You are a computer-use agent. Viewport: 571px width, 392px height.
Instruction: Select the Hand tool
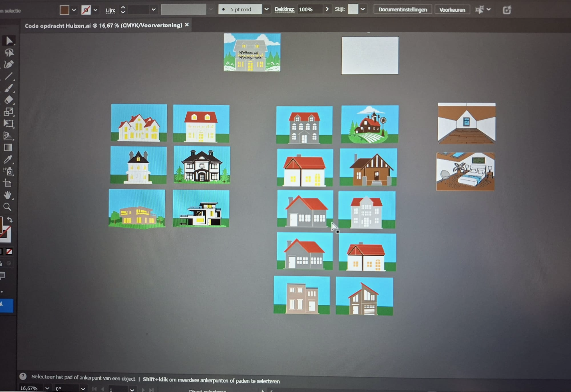pos(8,195)
